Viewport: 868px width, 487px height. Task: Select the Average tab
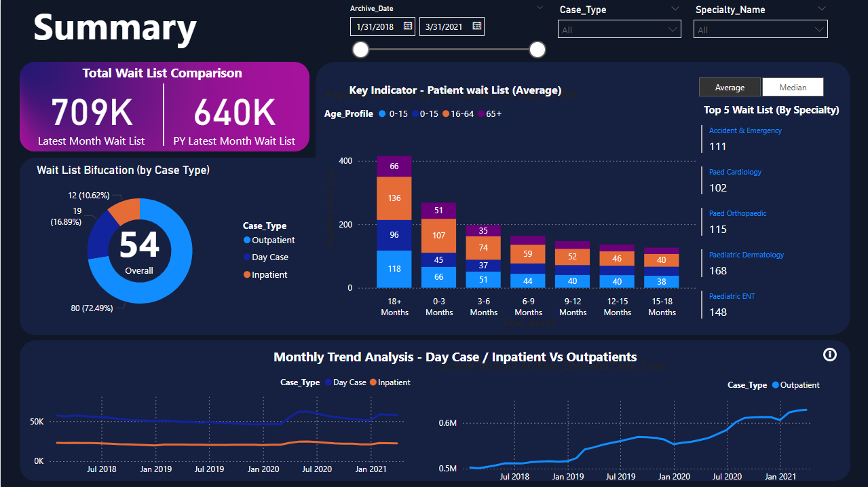(x=730, y=87)
